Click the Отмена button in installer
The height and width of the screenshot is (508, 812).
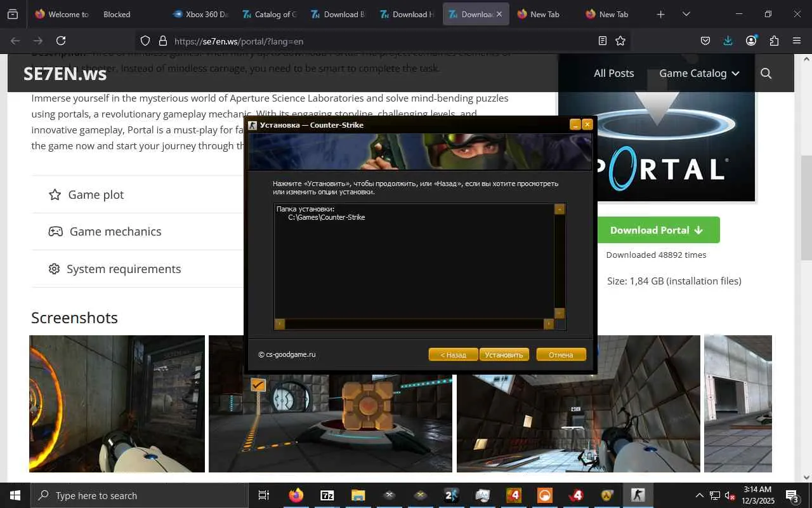(x=561, y=354)
